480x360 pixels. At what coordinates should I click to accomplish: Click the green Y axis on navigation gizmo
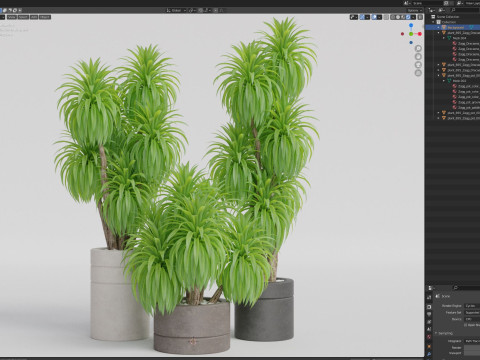pos(411,34)
